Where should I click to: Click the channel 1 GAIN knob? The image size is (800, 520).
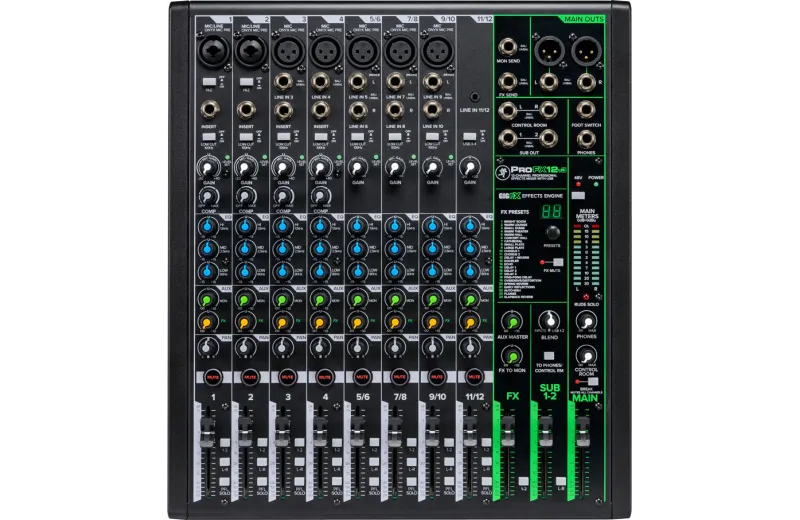point(208,168)
